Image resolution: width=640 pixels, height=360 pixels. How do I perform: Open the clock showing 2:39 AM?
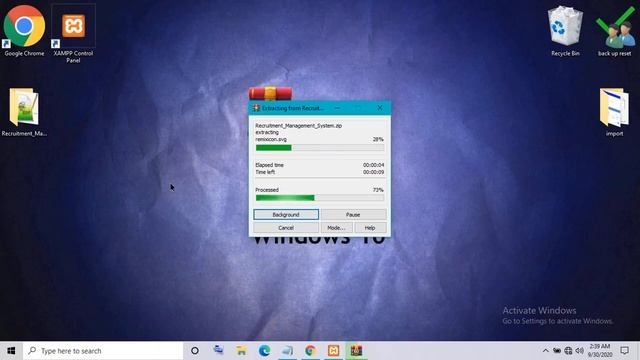(600, 351)
